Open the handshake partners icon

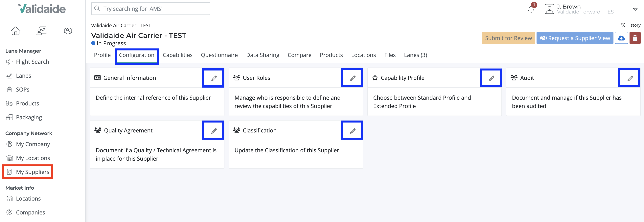pyautogui.click(x=68, y=31)
